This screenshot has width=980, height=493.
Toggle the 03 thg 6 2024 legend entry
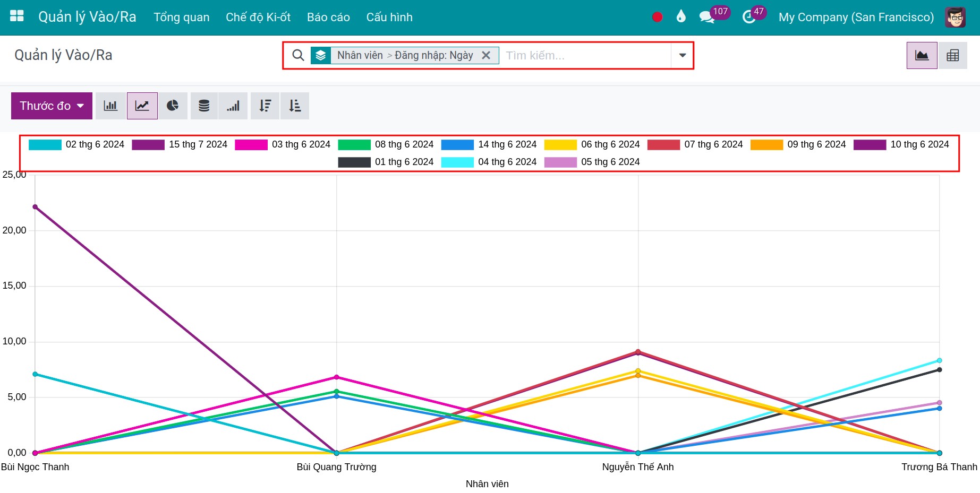point(283,145)
